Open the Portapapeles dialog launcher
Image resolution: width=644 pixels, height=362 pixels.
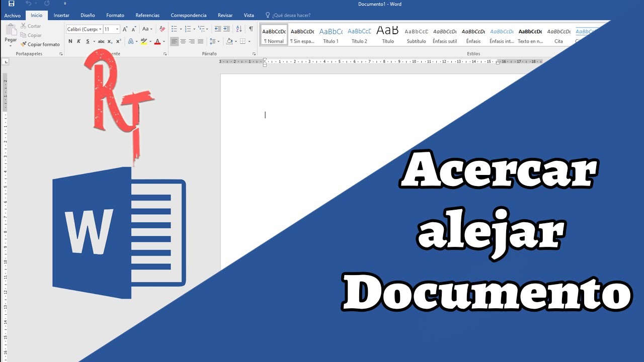click(x=61, y=54)
